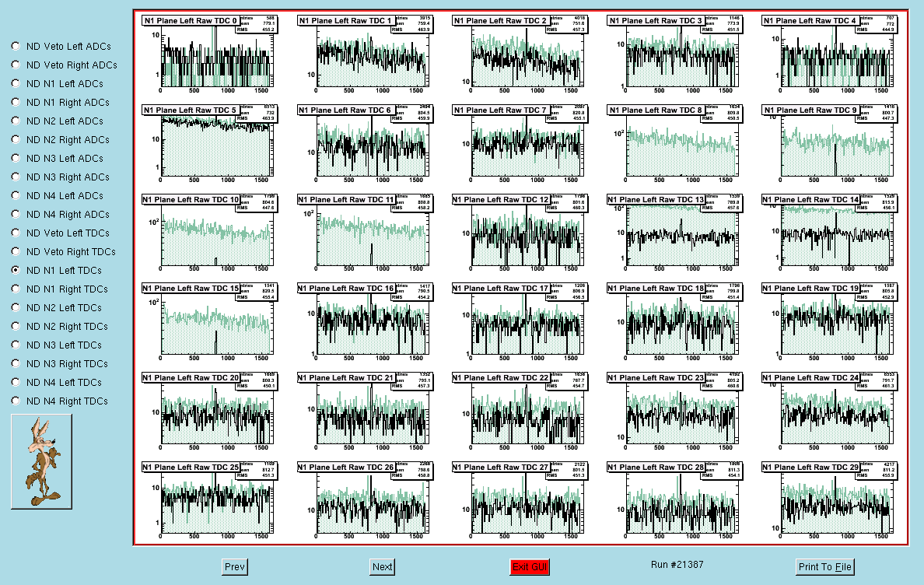Screen dimensions: 924x585
Task: Open the Raw TDC 19 plot
Action: tap(829, 322)
